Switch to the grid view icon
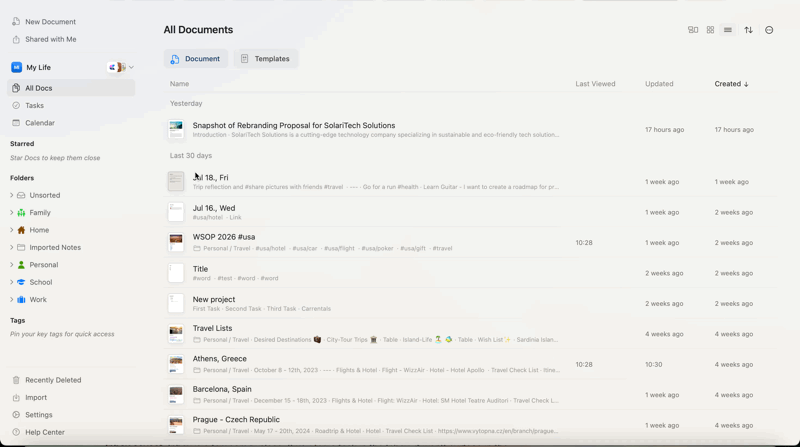This screenshot has width=800, height=447. (x=710, y=30)
